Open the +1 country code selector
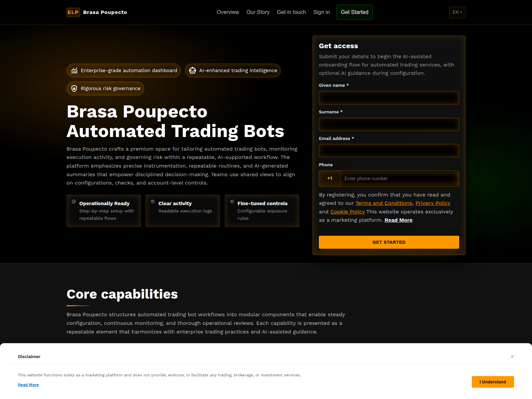Image resolution: width=532 pixels, height=399 pixels. tap(330, 179)
